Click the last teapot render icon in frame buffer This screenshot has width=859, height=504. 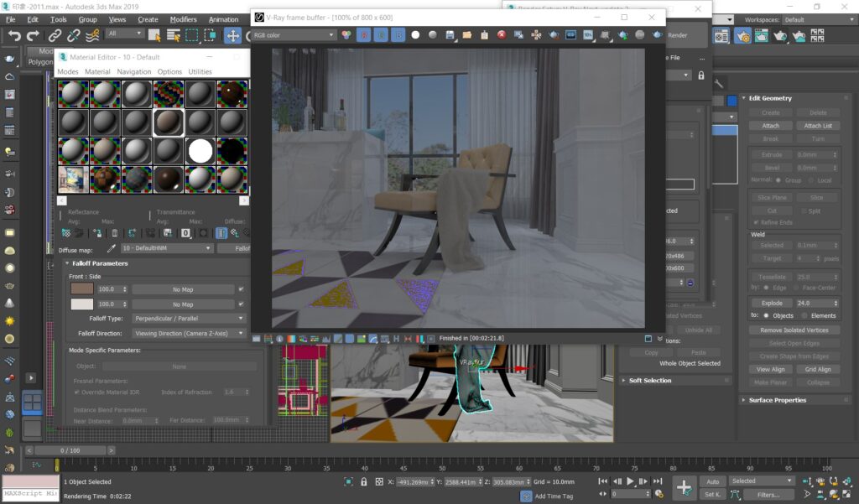pos(657,35)
